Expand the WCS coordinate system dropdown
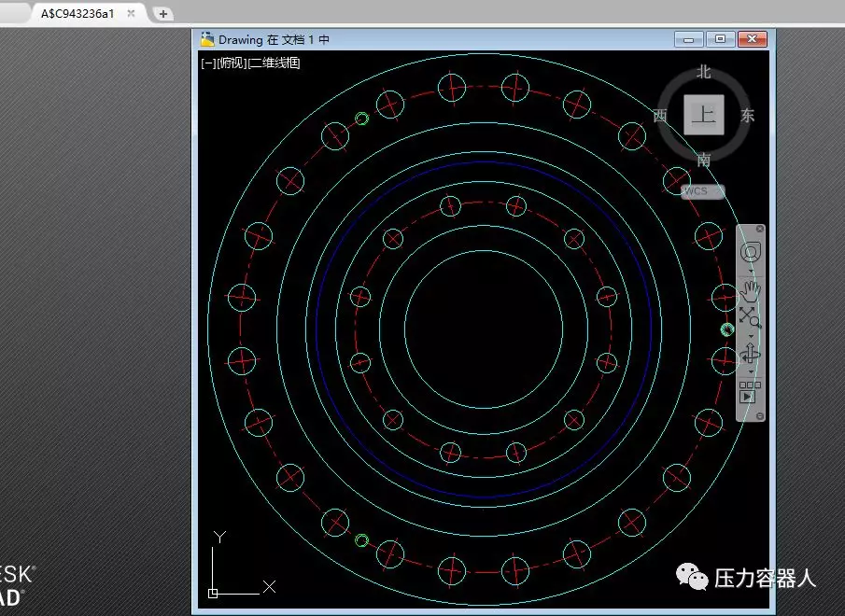This screenshot has width=845, height=616. (702, 191)
